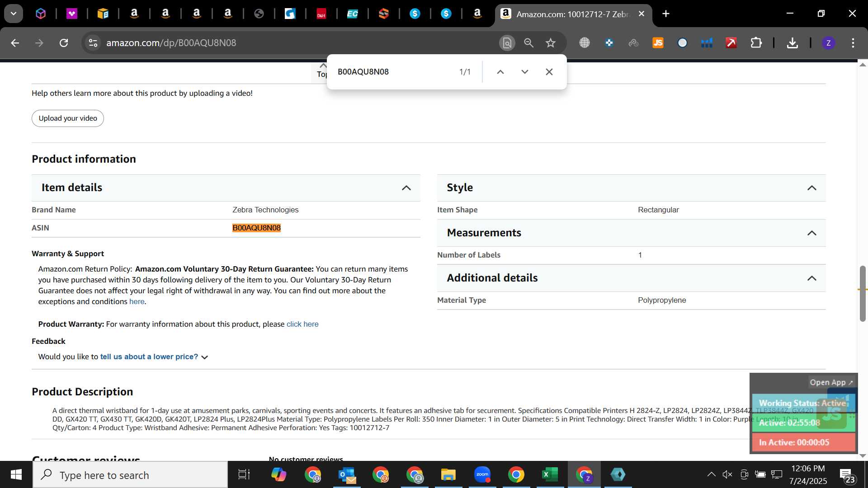Screen dimensions: 868x488
Task: Show hidden system tray icons
Action: click(x=711, y=474)
